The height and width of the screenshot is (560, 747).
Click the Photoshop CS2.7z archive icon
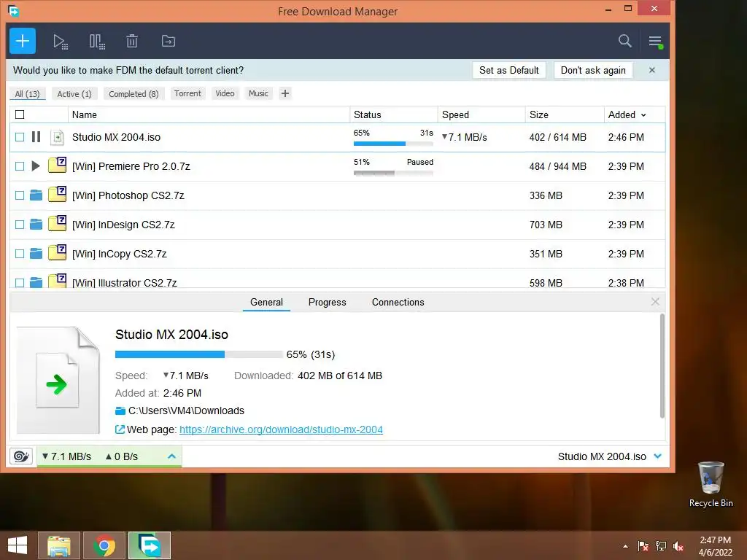coord(57,194)
